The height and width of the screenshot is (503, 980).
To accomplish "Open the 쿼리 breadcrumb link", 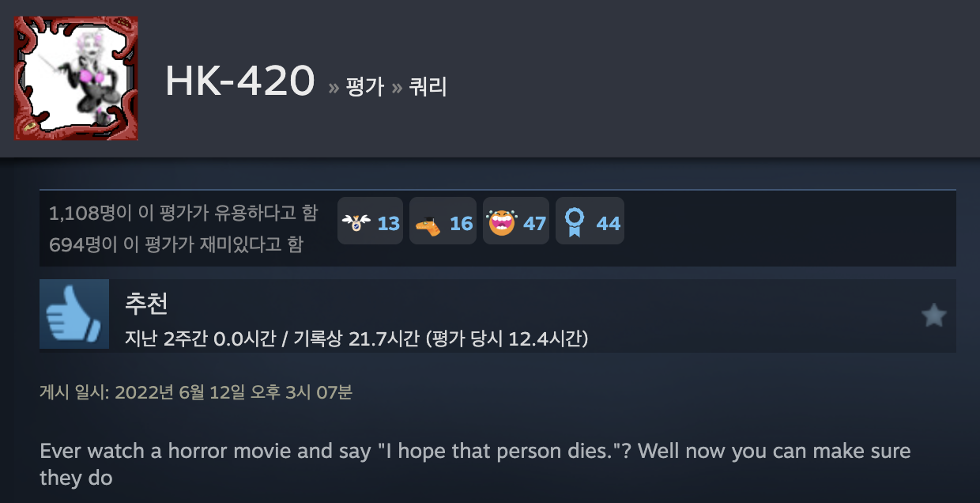I will pyautogui.click(x=428, y=86).
